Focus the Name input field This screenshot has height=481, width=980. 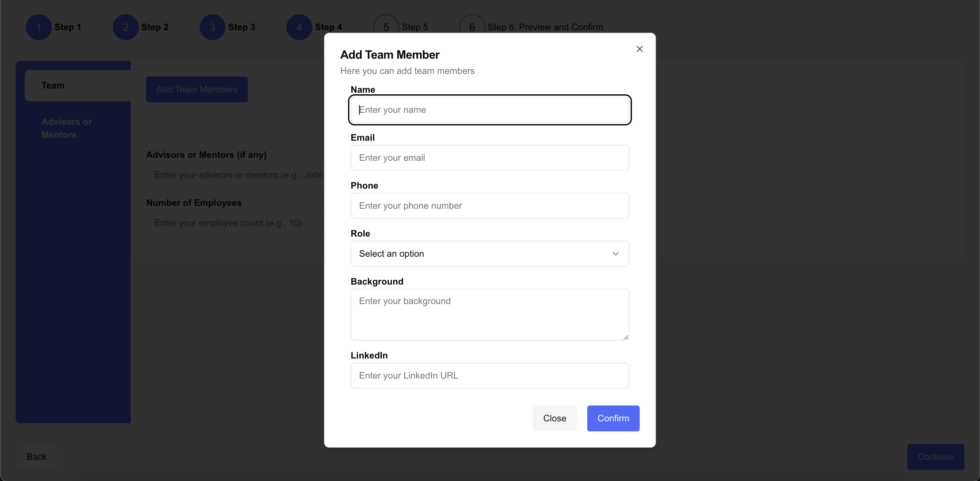click(489, 110)
